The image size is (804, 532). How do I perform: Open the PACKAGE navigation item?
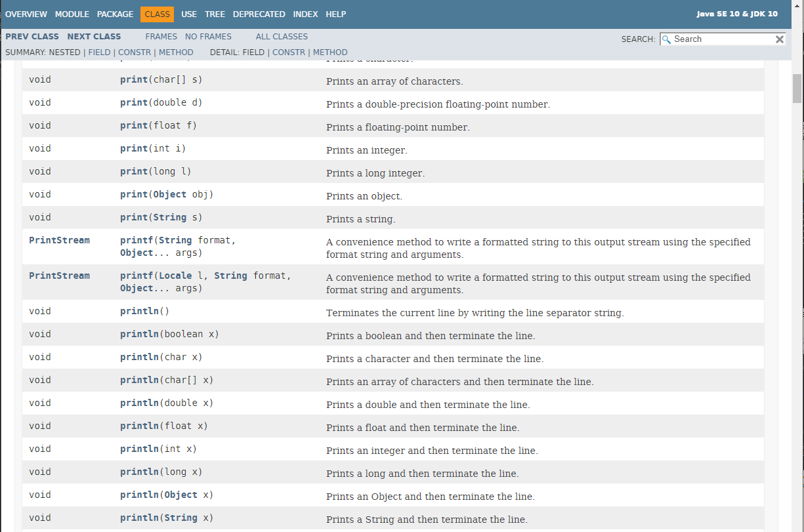[x=115, y=14]
